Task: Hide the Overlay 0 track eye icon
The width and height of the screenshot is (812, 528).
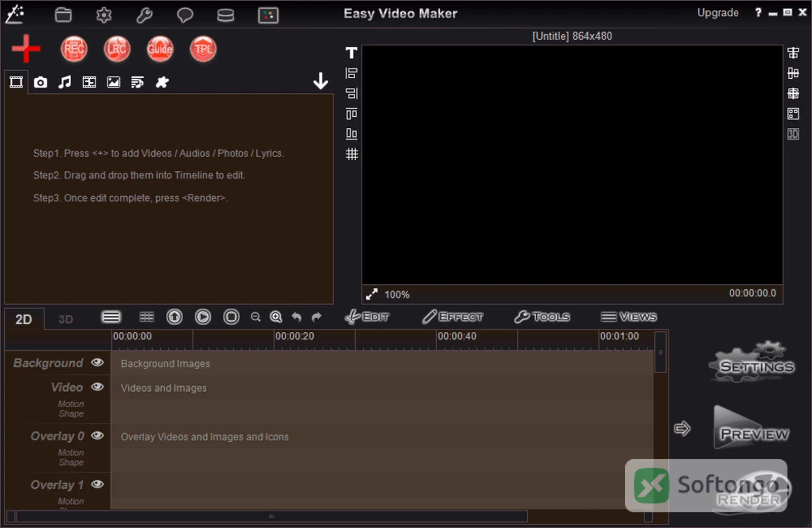Action: 97,435
